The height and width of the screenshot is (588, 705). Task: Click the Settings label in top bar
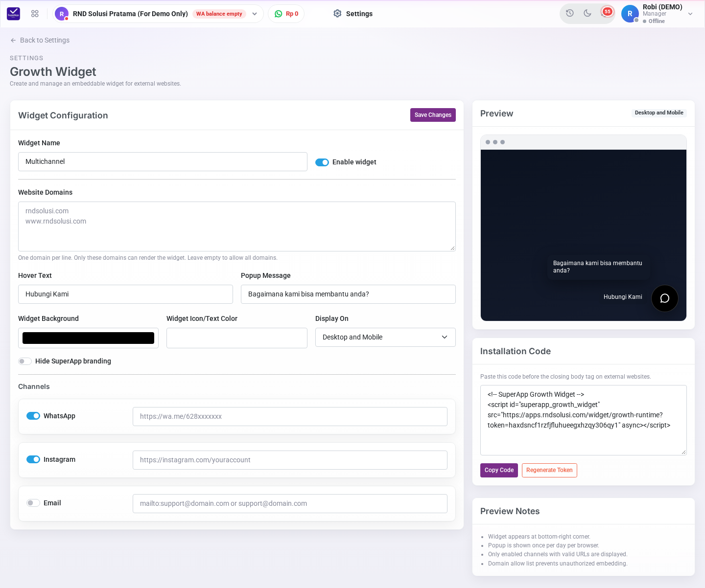point(359,14)
